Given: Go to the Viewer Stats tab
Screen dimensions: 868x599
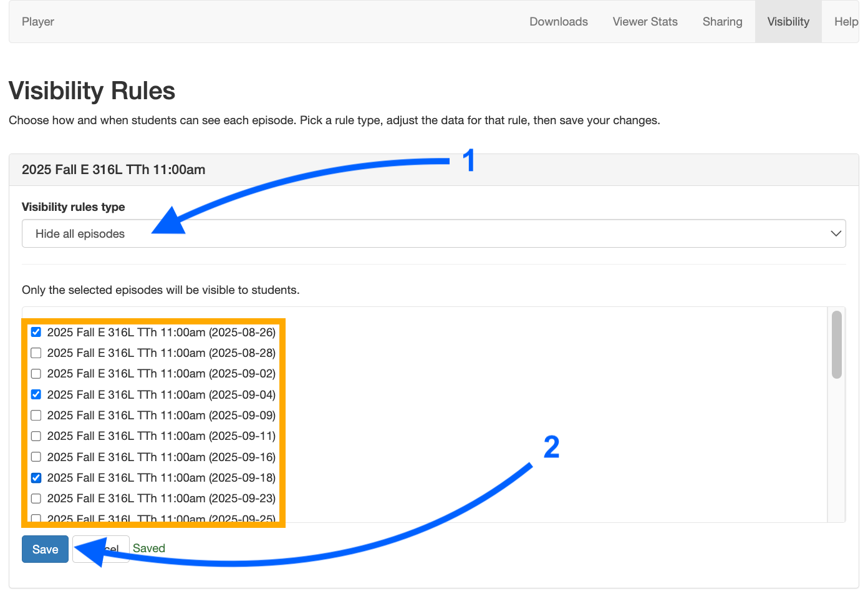Looking at the screenshot, I should (645, 22).
